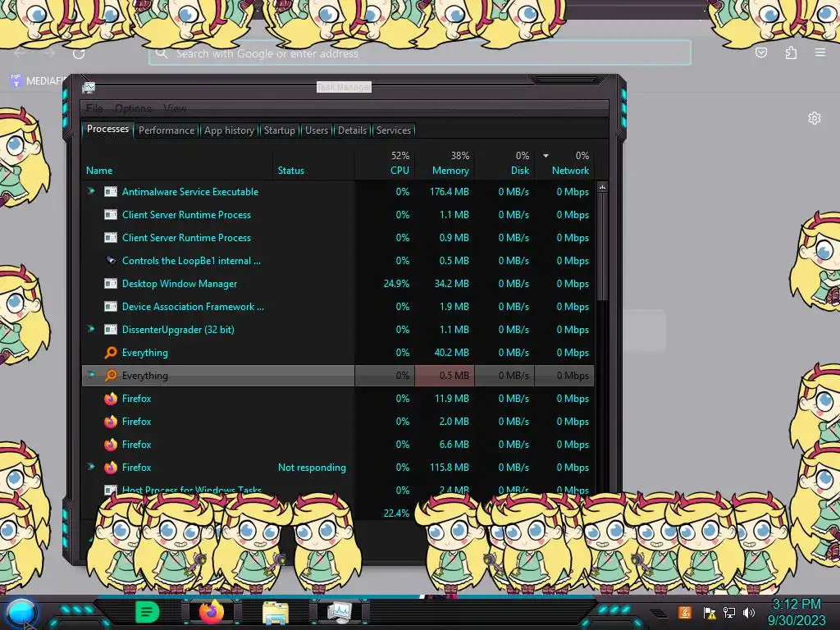The width and height of the screenshot is (840, 630).
Task: Click the not responding Firefox process icon
Action: coord(111,468)
